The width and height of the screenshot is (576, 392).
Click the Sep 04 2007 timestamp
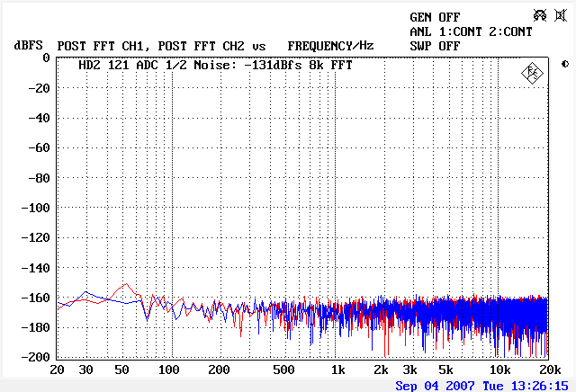[482, 386]
